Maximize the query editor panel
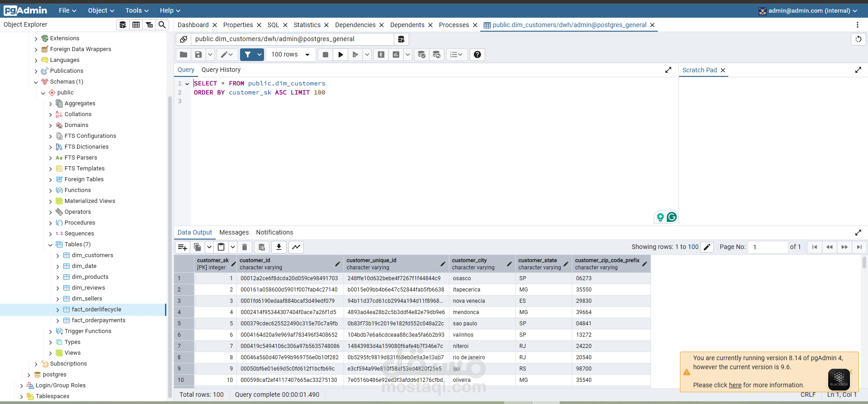 668,70
